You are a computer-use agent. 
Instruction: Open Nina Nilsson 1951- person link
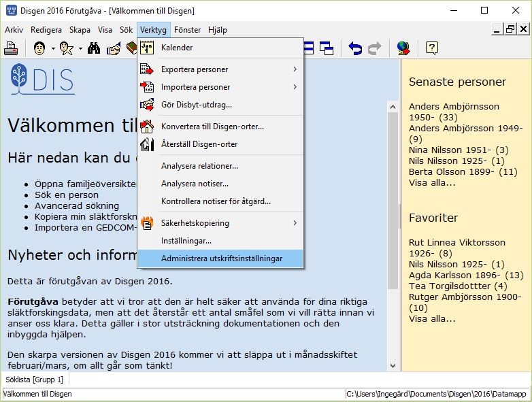point(459,150)
